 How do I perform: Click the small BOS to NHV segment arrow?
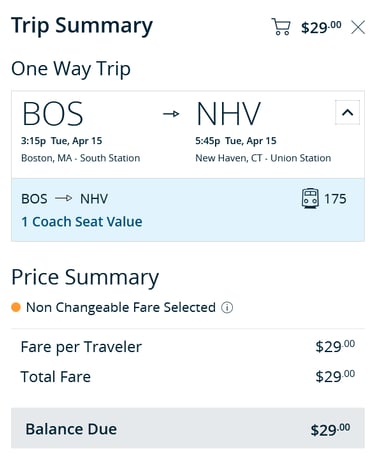[64, 199]
